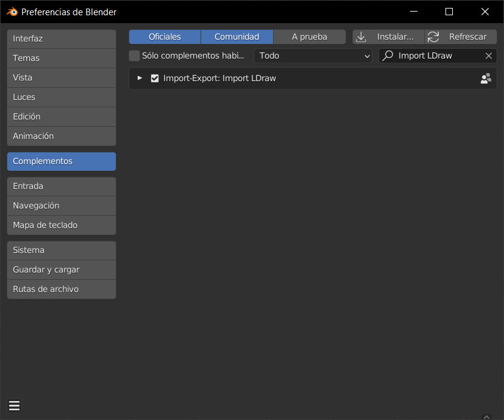This screenshot has width=504, height=420.
Task: Click the download icon on Instalar button
Action: (361, 37)
